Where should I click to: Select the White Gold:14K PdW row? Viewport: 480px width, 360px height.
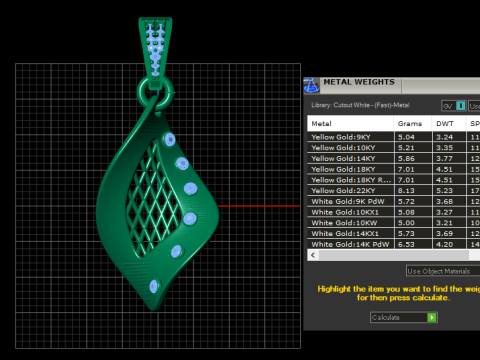coord(393,244)
